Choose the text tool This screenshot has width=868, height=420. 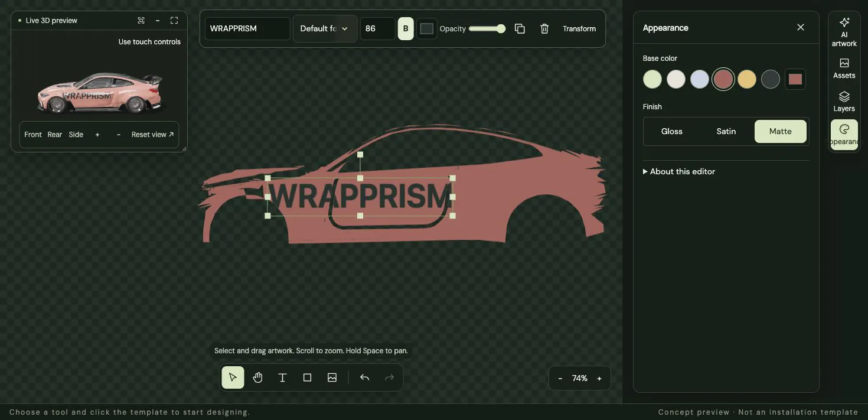point(282,377)
